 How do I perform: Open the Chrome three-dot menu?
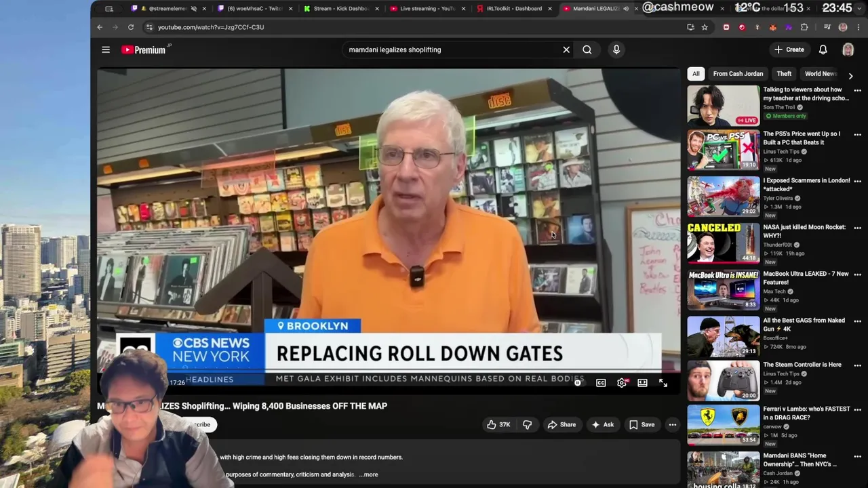click(x=857, y=27)
